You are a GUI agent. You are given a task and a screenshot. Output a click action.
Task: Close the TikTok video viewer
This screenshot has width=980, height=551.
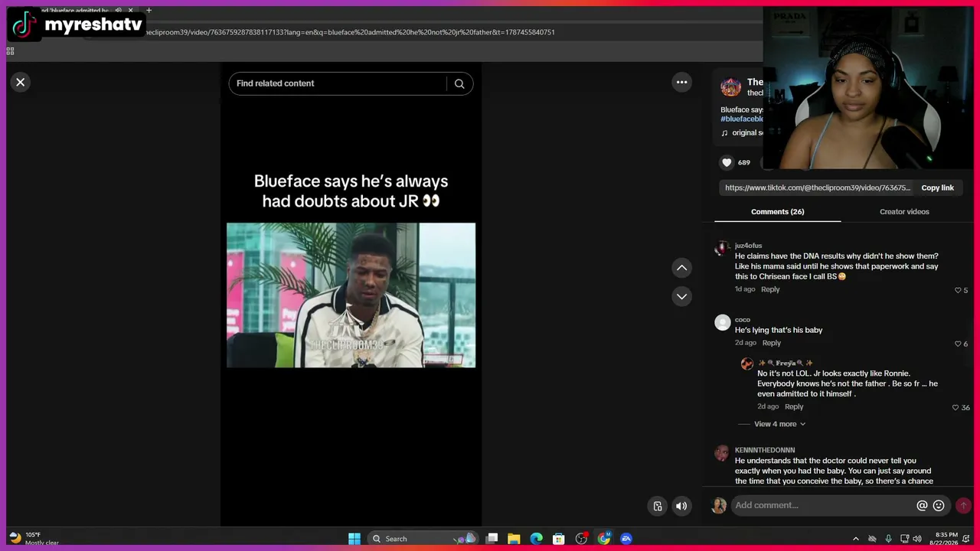pyautogui.click(x=21, y=82)
